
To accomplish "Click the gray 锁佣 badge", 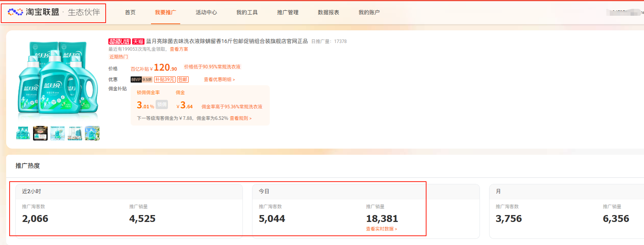I will click(162, 104).
